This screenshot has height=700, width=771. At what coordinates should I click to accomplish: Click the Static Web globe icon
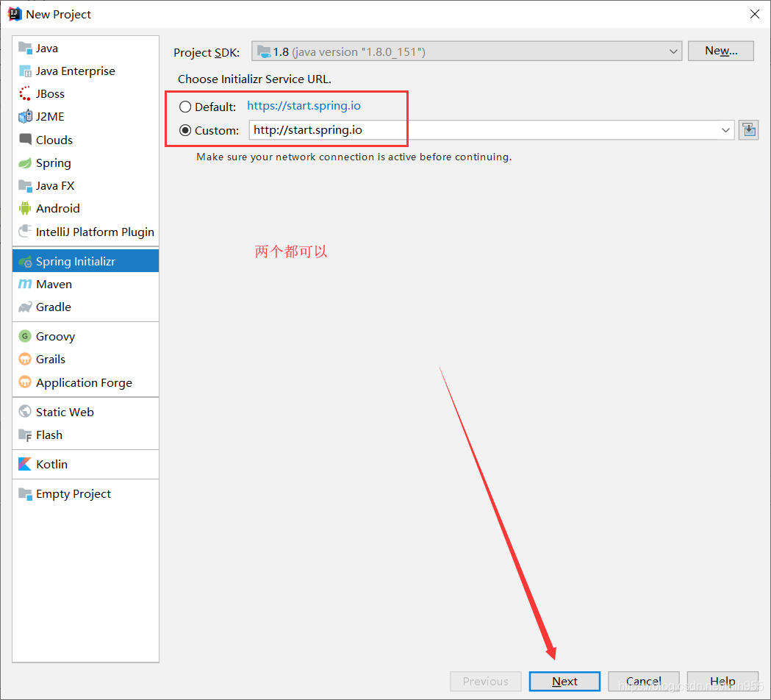(x=24, y=411)
